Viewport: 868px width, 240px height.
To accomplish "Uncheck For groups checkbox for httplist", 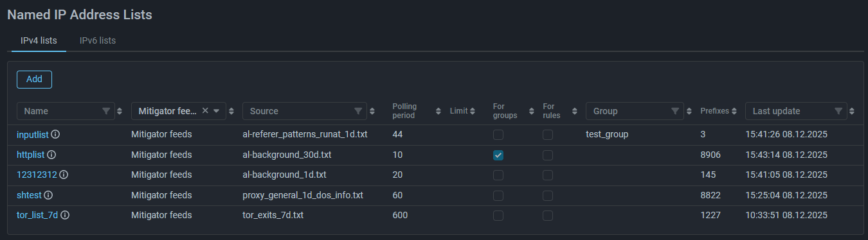I will (x=498, y=155).
